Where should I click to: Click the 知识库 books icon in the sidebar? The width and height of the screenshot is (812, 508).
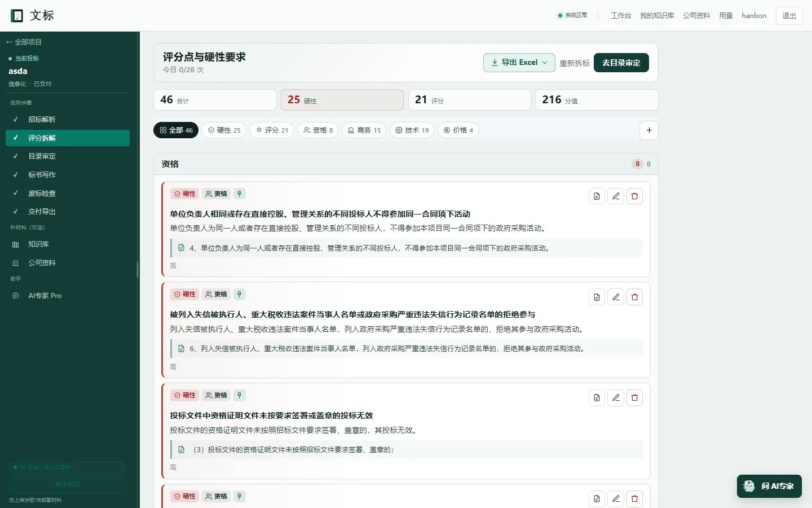coord(16,244)
